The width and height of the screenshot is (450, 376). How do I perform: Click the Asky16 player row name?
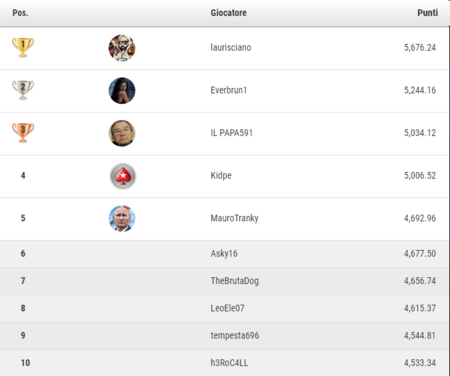tap(224, 254)
